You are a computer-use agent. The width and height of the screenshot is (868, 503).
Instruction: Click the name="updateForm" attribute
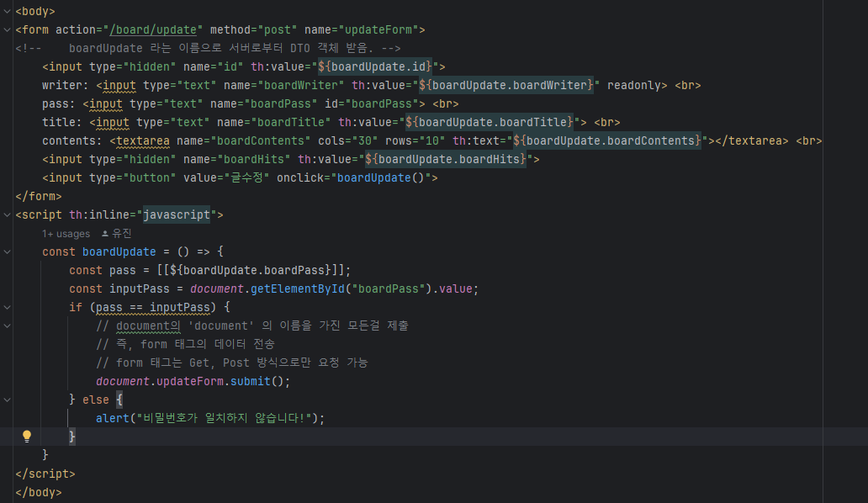click(x=362, y=30)
